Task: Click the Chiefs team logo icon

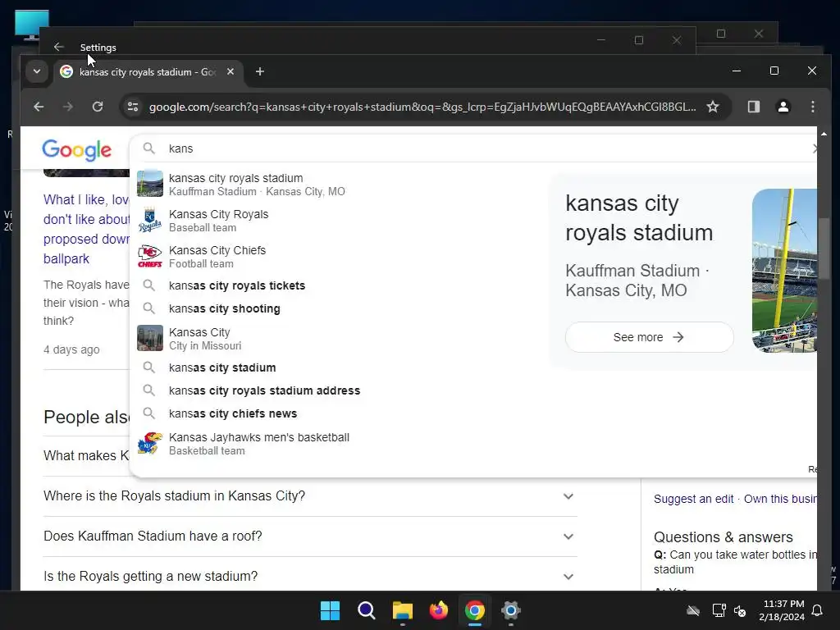Action: pyautogui.click(x=150, y=257)
